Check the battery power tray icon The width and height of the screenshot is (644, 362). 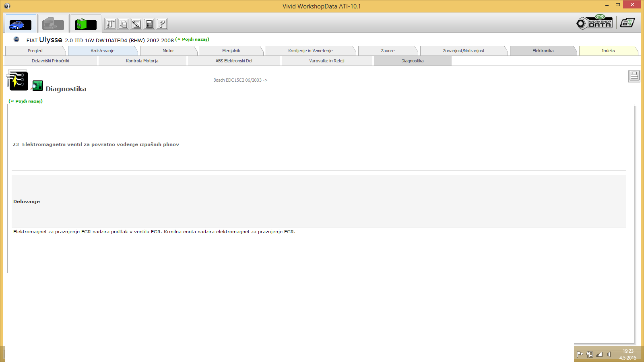pyautogui.click(x=590, y=354)
